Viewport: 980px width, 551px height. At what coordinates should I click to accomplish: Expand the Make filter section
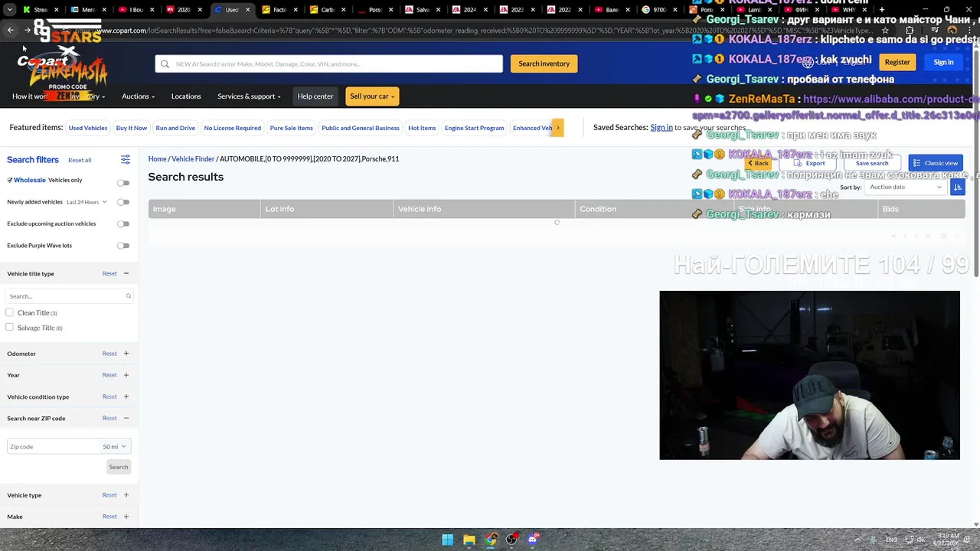coord(126,517)
